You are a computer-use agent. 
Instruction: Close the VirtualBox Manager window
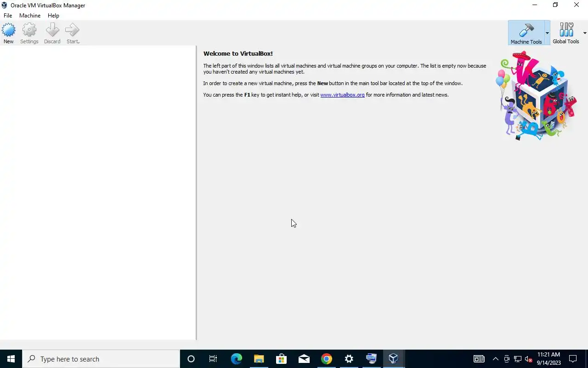pyautogui.click(x=577, y=5)
